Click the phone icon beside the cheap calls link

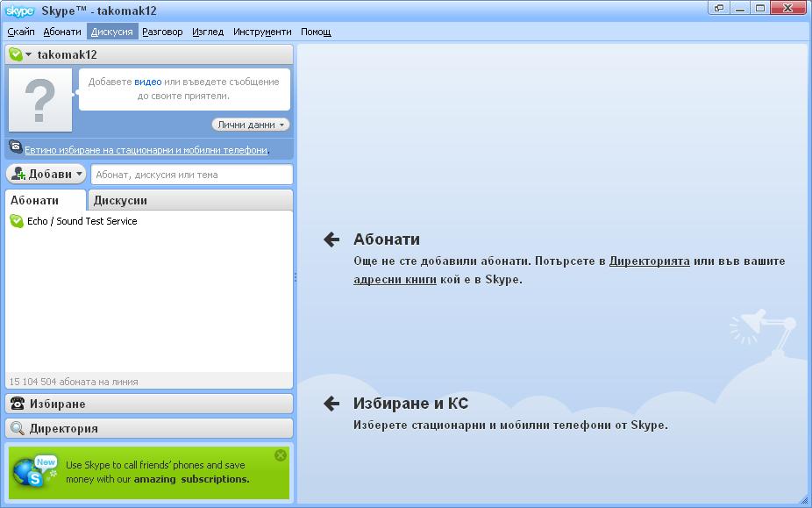point(16,147)
